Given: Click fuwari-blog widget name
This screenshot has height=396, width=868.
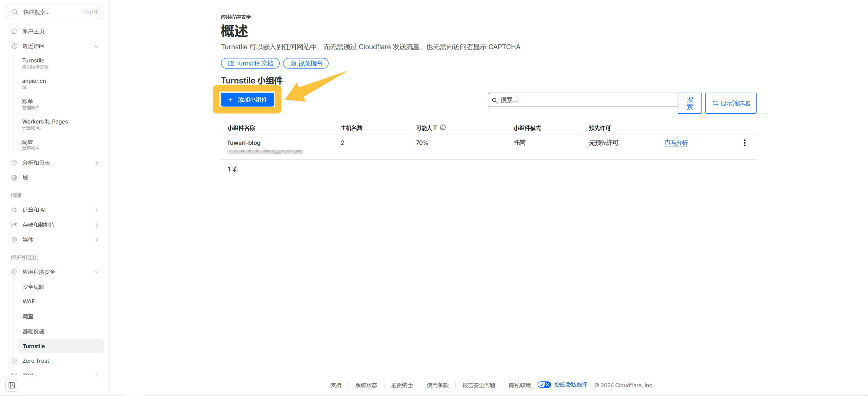Looking at the screenshot, I should (x=244, y=143).
